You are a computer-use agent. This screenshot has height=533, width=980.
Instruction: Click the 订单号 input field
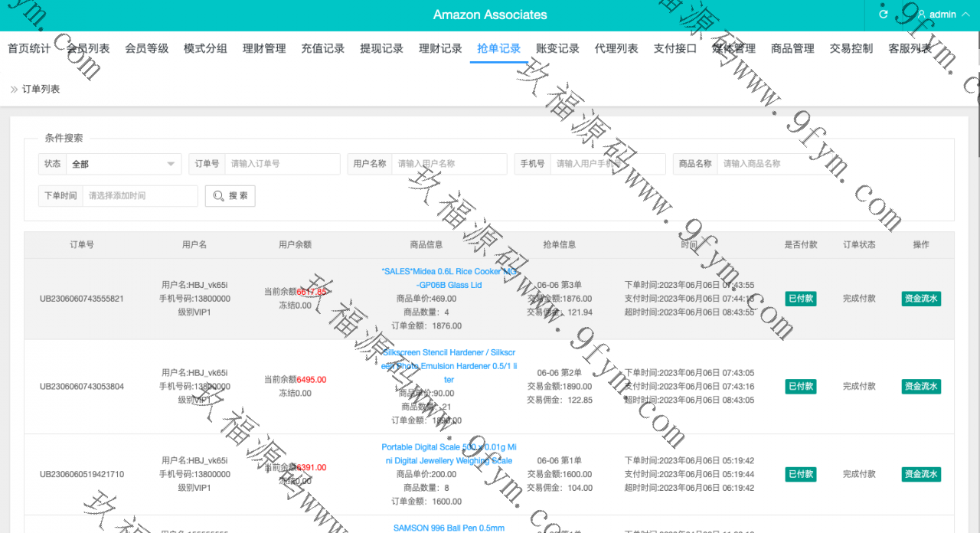point(282,164)
